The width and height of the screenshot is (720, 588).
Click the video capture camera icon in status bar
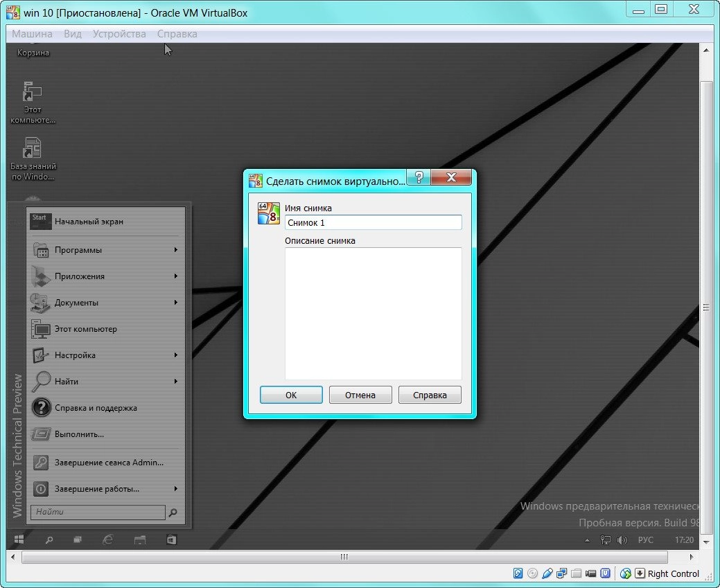pyautogui.click(x=591, y=573)
